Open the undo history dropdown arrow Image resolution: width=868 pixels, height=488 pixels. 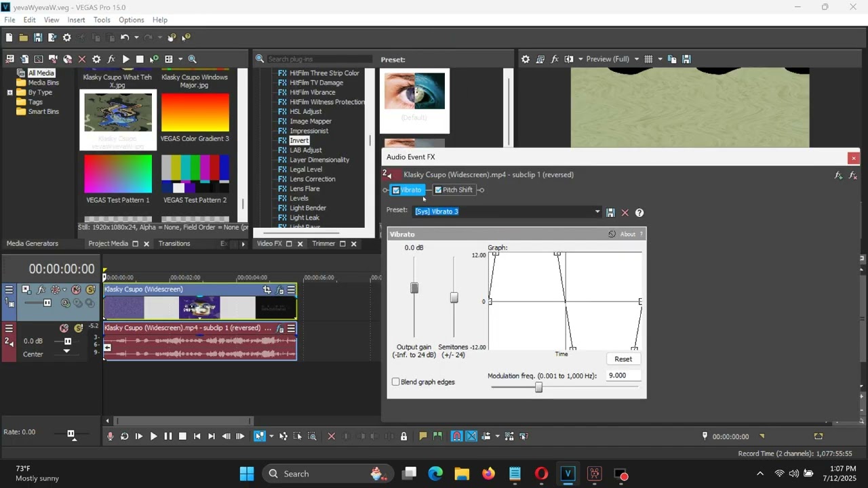[136, 37]
